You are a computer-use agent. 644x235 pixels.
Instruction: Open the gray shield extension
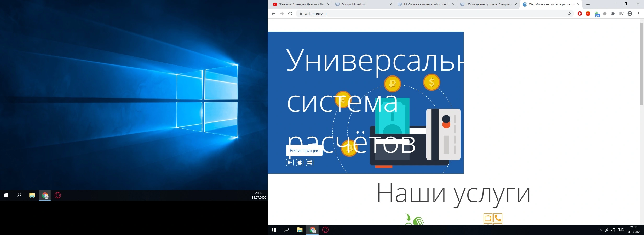click(x=605, y=14)
